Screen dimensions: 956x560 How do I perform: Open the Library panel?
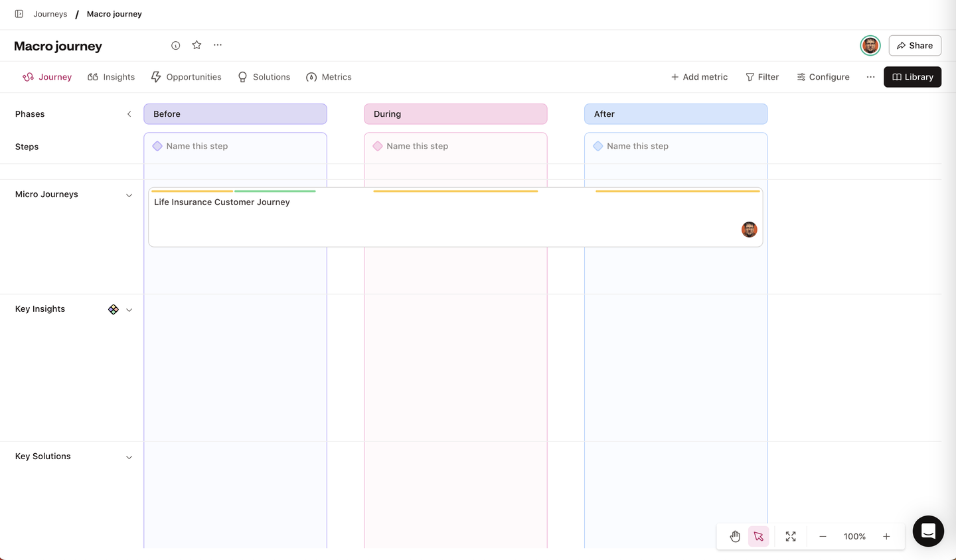[x=912, y=77]
